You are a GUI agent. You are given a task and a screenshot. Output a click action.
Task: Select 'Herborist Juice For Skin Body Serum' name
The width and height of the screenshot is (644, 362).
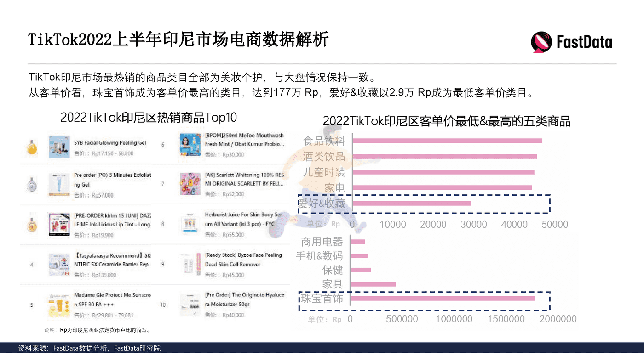point(243,219)
